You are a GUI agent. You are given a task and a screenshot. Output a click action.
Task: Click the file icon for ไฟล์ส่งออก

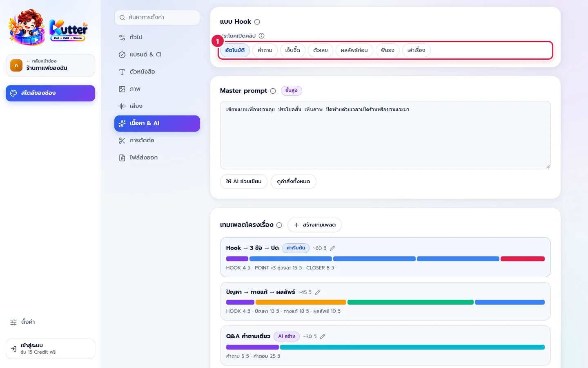(122, 158)
